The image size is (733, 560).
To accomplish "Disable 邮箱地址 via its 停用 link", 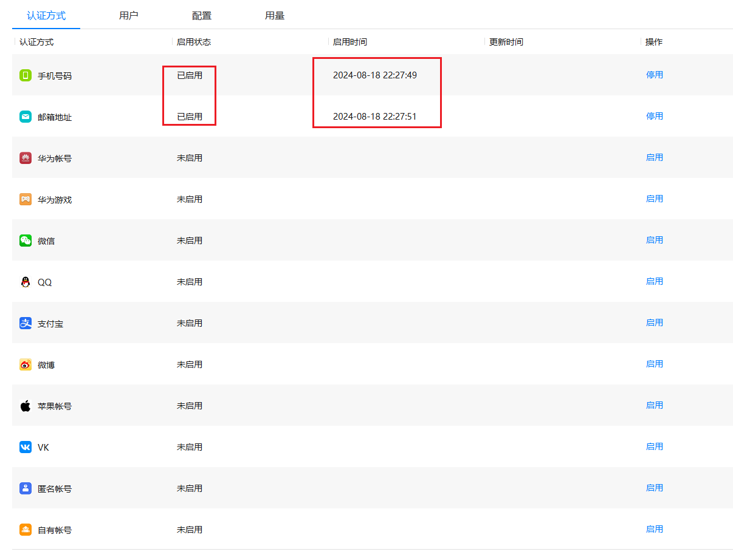I will (x=655, y=116).
